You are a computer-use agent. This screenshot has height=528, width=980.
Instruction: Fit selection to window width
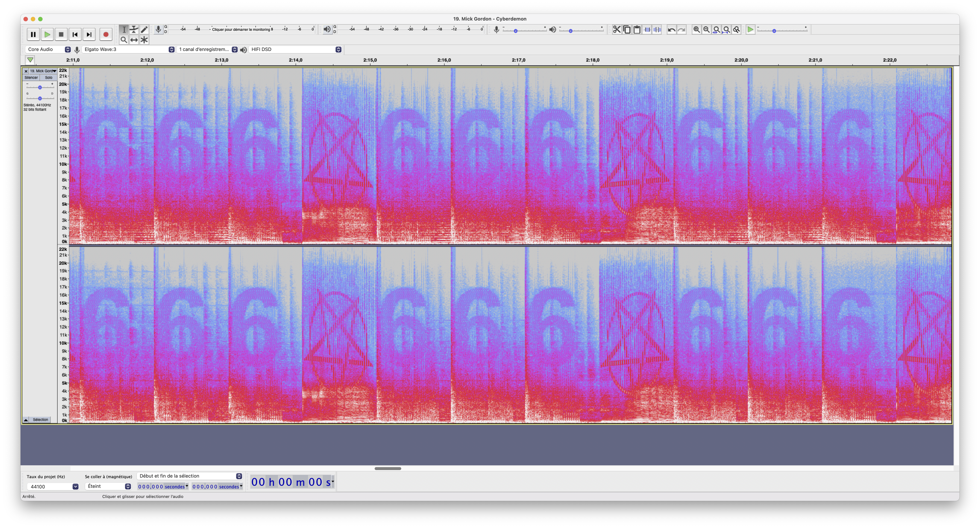click(716, 29)
